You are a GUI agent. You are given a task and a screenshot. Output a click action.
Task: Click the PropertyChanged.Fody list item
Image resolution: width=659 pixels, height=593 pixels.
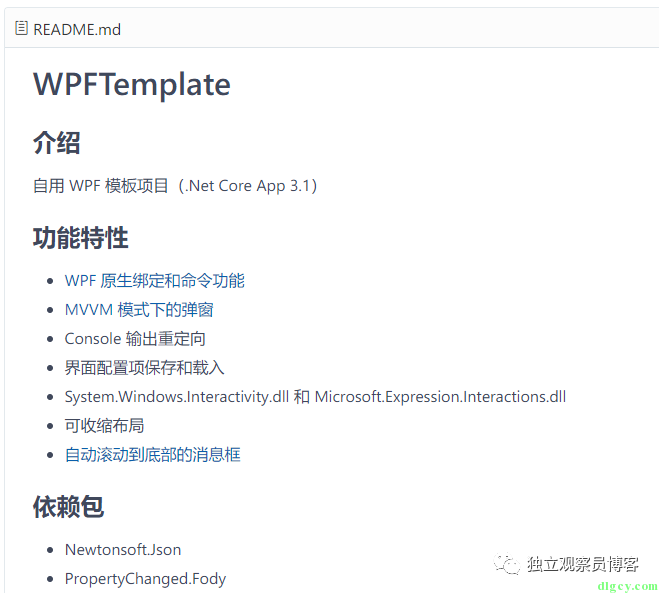pos(145,579)
